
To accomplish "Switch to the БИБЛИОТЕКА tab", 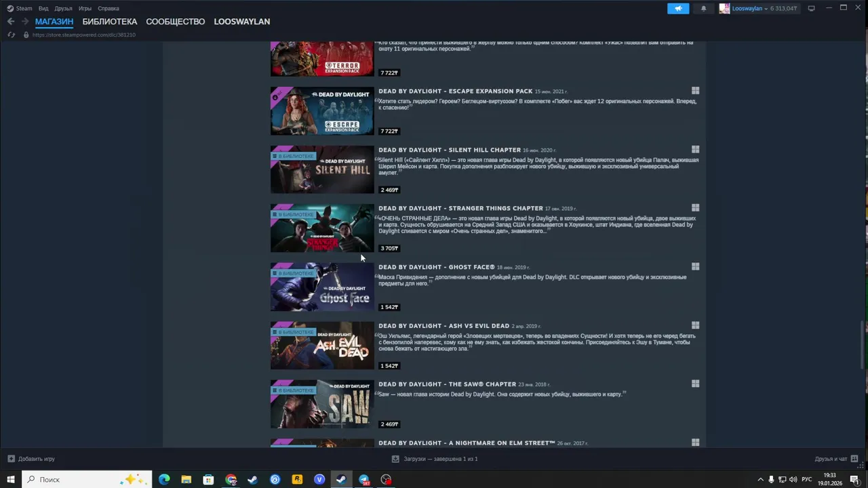I will 110,22.
